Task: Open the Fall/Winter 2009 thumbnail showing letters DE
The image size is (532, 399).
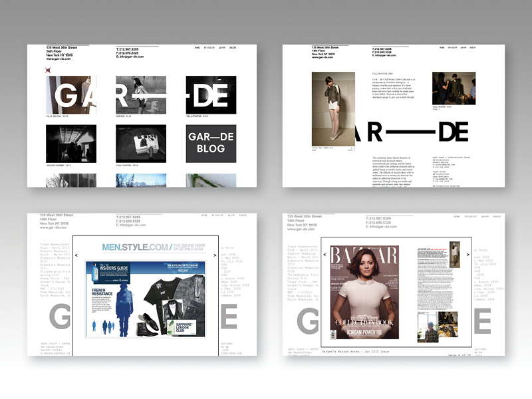Action: click(210, 95)
